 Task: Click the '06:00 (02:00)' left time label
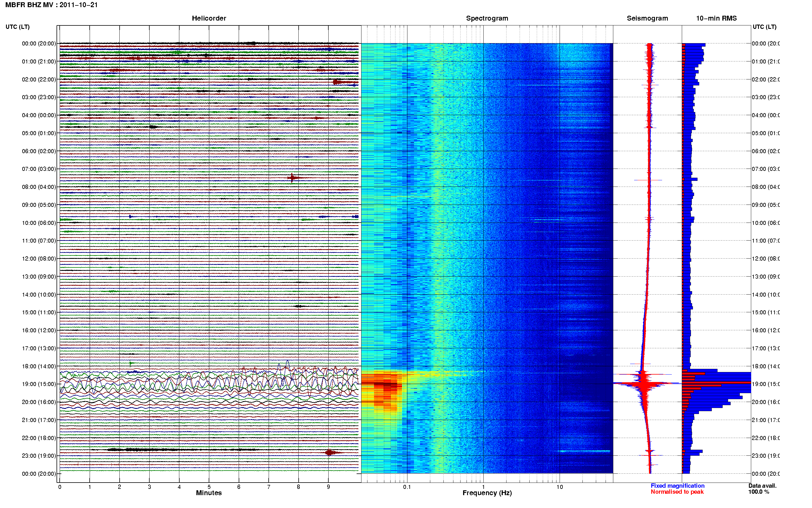tap(39, 151)
